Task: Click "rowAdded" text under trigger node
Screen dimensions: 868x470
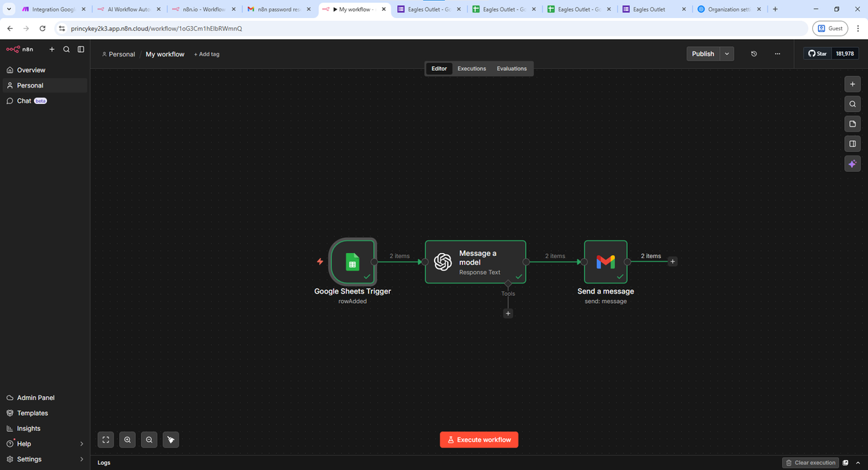Action: [352, 302]
